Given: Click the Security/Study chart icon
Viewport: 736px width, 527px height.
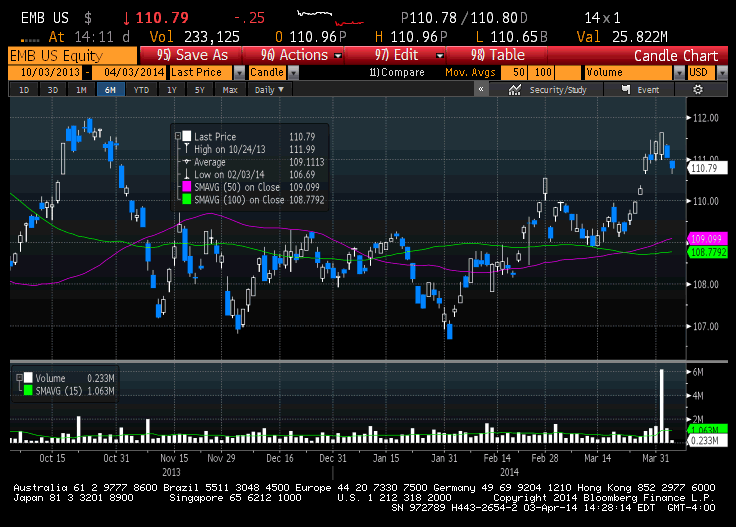Looking at the screenshot, I should coord(514,90).
